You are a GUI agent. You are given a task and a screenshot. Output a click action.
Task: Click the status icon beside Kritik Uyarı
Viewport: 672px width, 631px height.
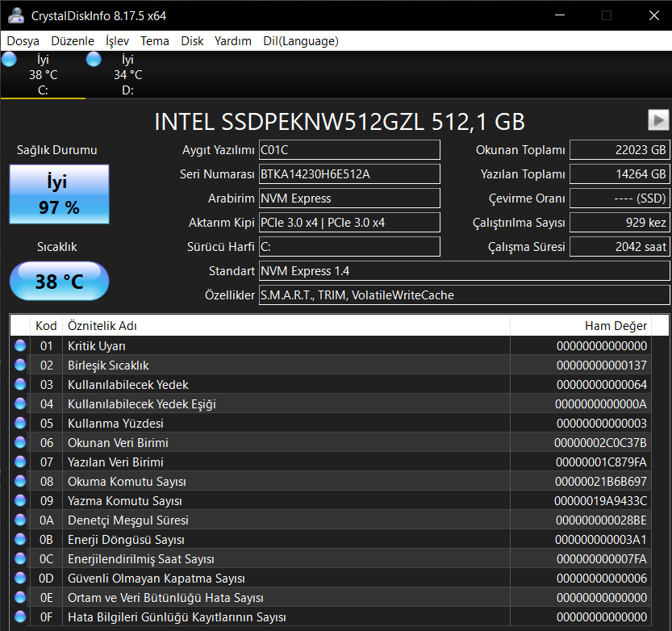20,346
